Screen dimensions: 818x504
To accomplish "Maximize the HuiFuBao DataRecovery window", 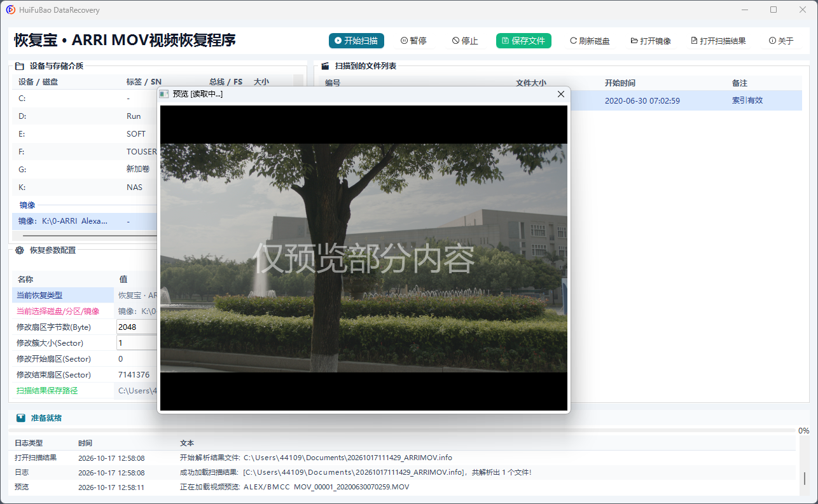I will coord(773,10).
